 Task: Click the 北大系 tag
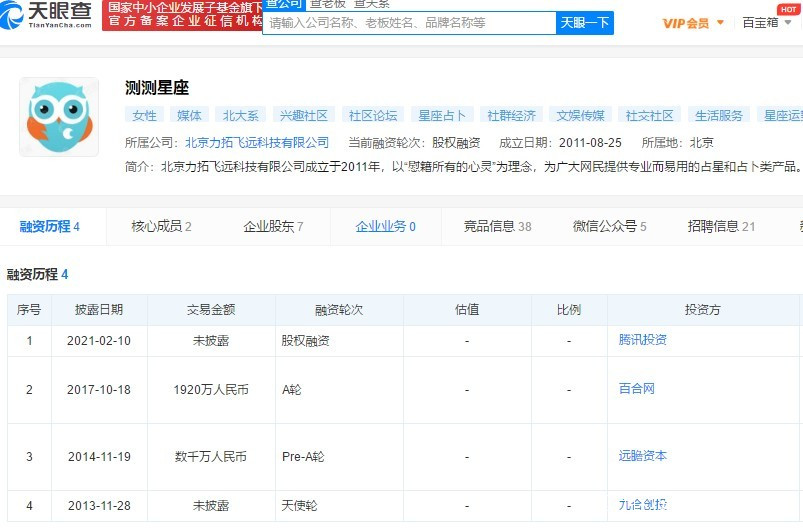(x=241, y=115)
